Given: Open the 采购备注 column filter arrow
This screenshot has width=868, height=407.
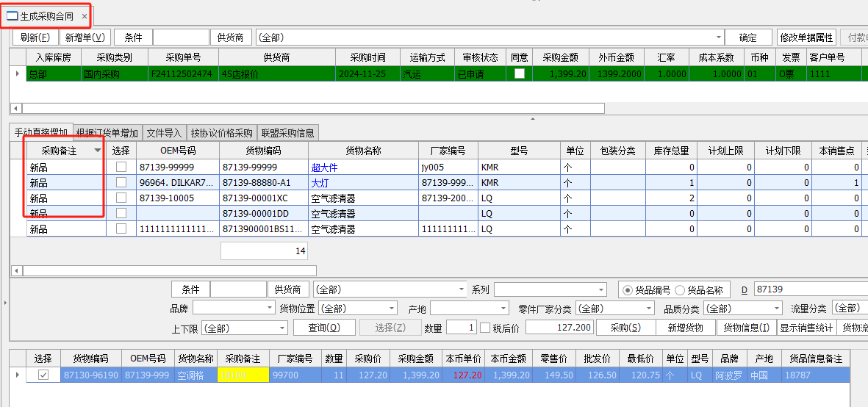Looking at the screenshot, I should [x=98, y=151].
